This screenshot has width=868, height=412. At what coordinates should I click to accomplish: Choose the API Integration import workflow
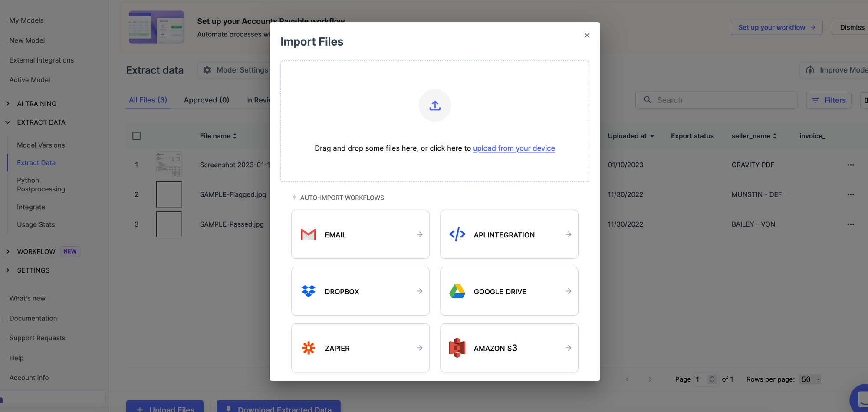pyautogui.click(x=509, y=234)
